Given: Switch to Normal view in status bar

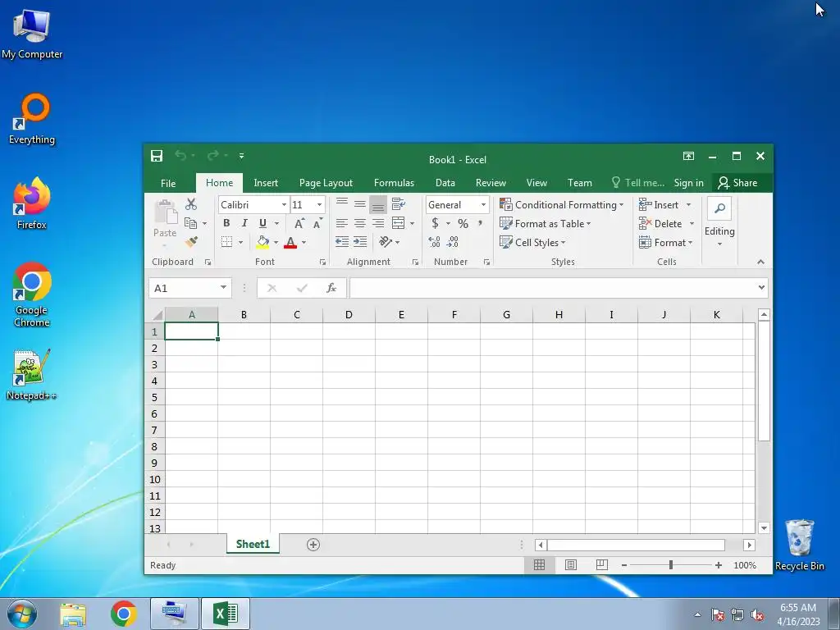Looking at the screenshot, I should point(540,565).
